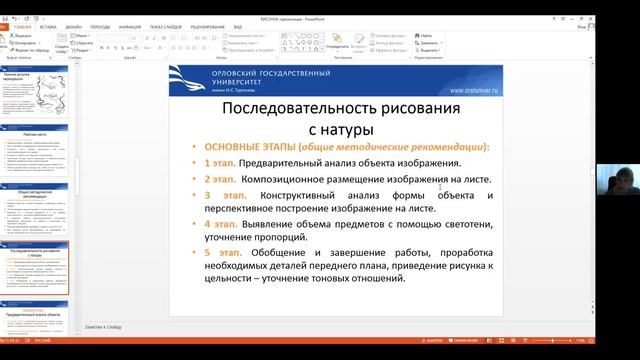This screenshot has width=640, height=360.
Task: Open the Ribbon Display Options icon
Action: [x=563, y=19]
